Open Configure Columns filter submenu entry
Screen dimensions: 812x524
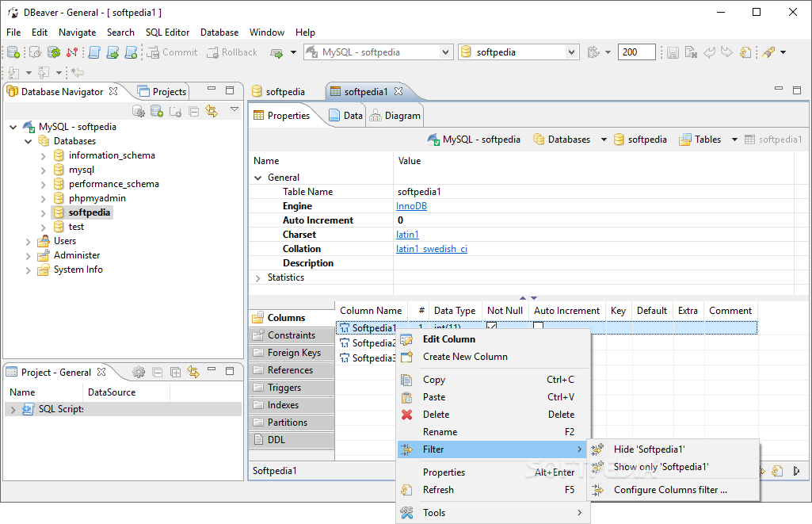click(x=673, y=491)
